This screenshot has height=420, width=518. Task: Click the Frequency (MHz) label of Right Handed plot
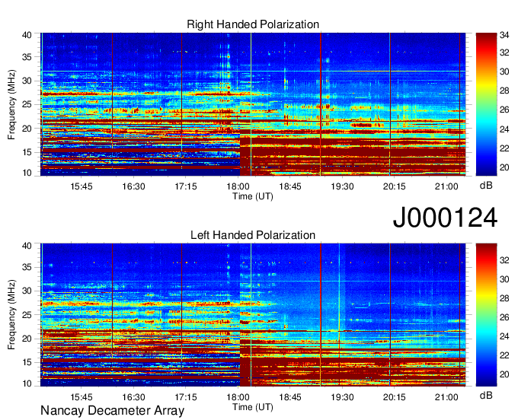pos(11,104)
